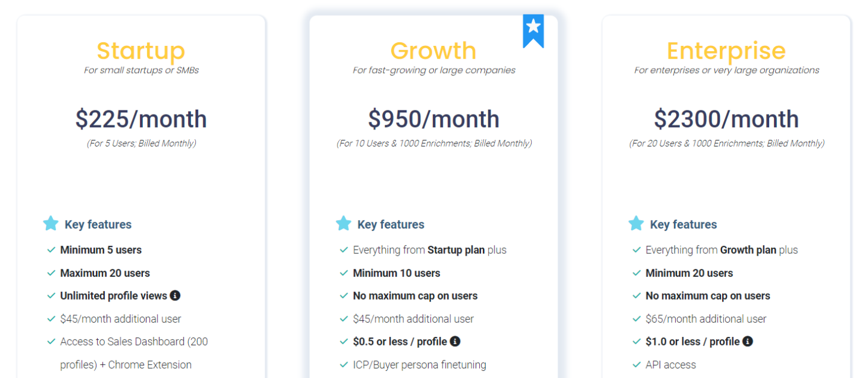868x378 pixels.
Task: Click the $225/month price on Startup plan
Action: click(x=141, y=119)
